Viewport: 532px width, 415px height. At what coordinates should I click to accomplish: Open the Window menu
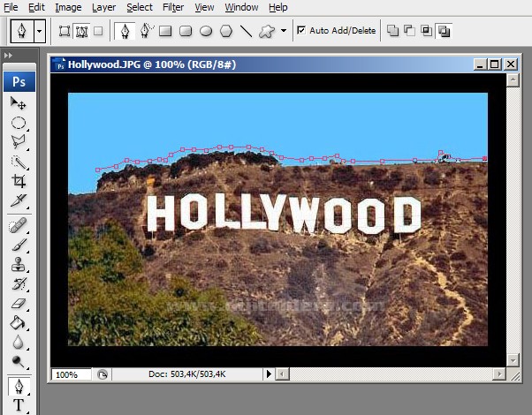(241, 7)
